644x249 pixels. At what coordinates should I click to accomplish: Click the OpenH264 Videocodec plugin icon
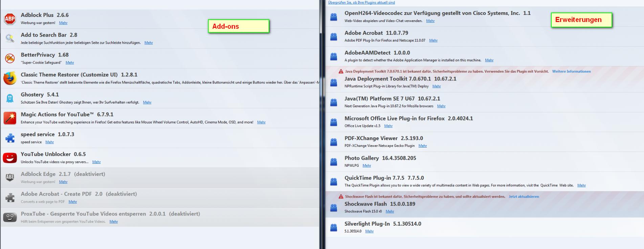click(x=334, y=17)
